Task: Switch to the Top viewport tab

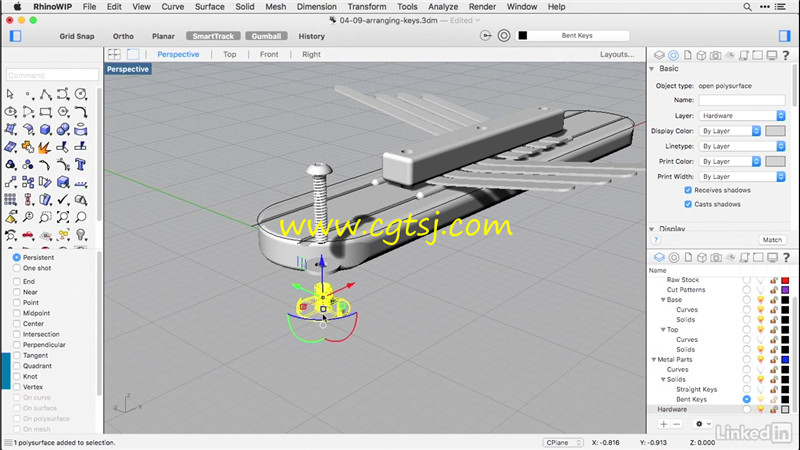Action: tap(230, 54)
